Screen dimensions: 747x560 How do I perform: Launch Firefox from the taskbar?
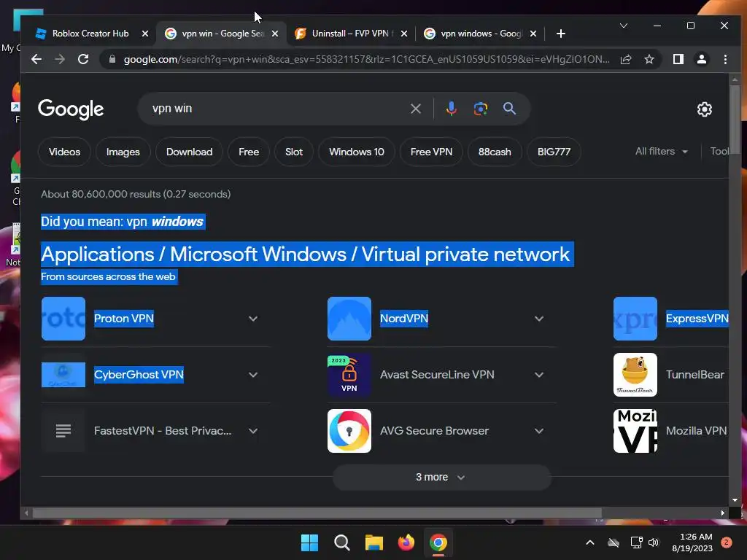pyautogui.click(x=406, y=542)
